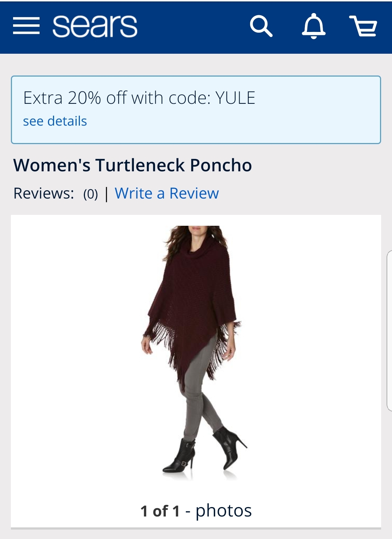This screenshot has height=539, width=392.
Task: Click the 'Reviews:' label
Action: point(44,193)
